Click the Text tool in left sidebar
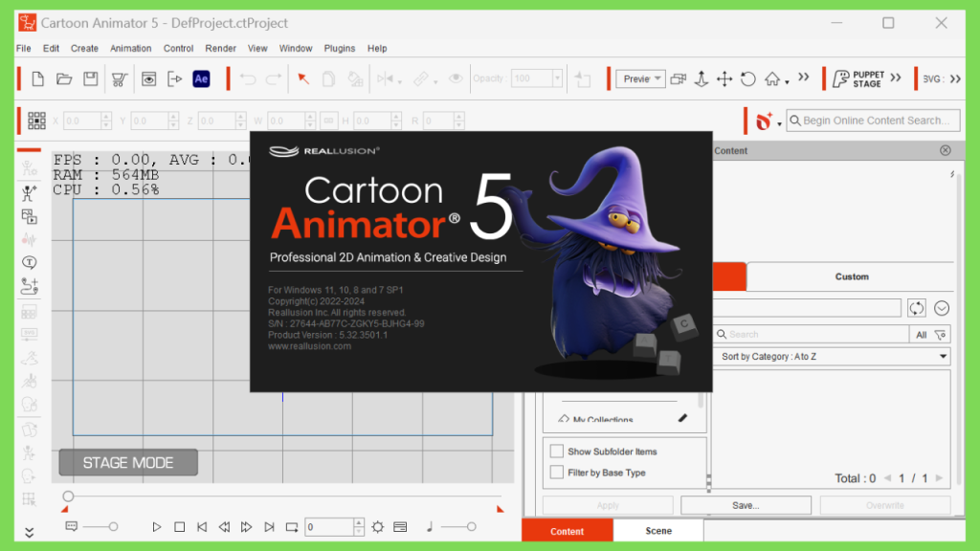The height and width of the screenshot is (551, 980). click(x=29, y=262)
